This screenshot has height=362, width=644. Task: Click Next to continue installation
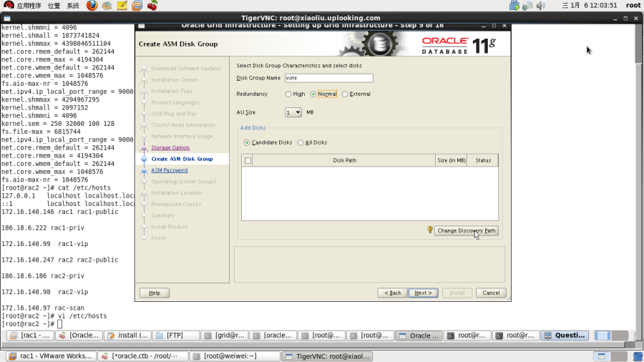pos(423,293)
